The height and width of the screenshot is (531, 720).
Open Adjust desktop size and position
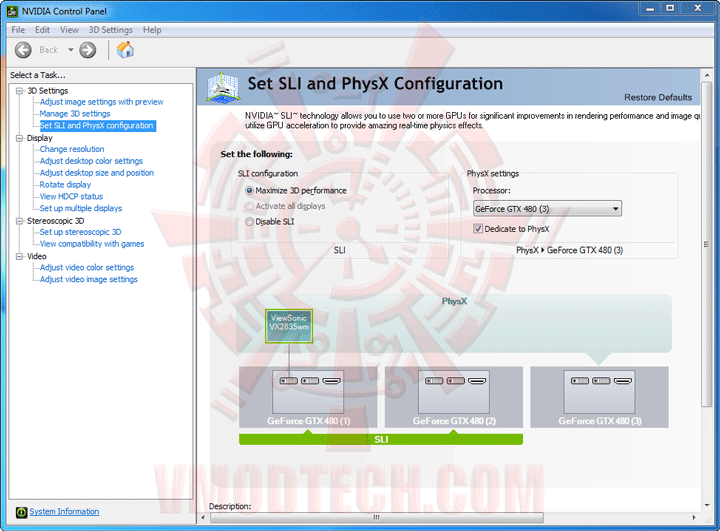coord(97,173)
